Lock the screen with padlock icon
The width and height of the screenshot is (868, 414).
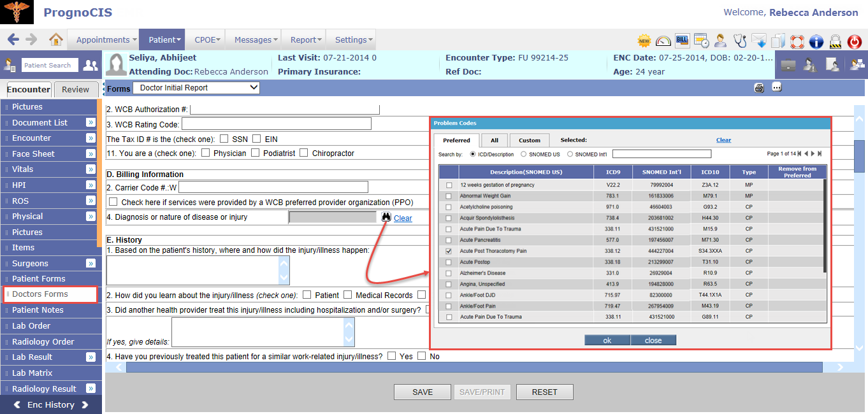coord(835,41)
